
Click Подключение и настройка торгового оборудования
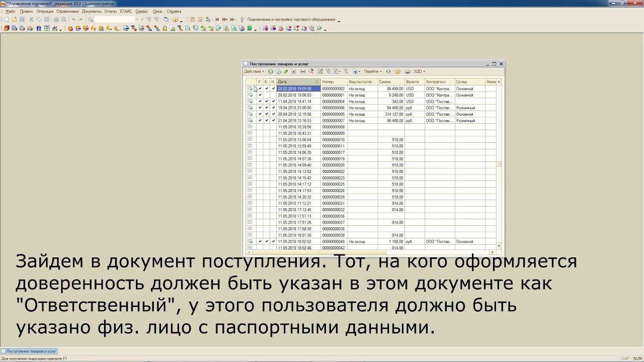click(x=291, y=20)
